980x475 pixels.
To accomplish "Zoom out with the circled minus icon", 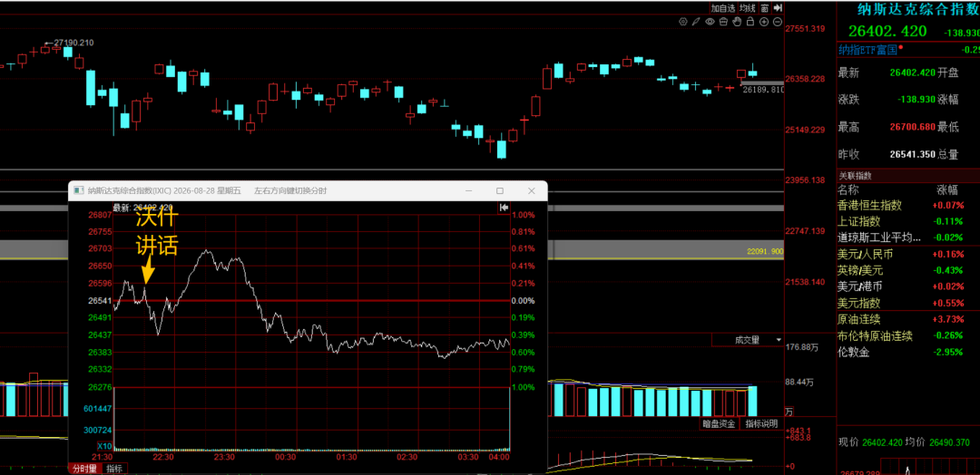I will point(778,21).
